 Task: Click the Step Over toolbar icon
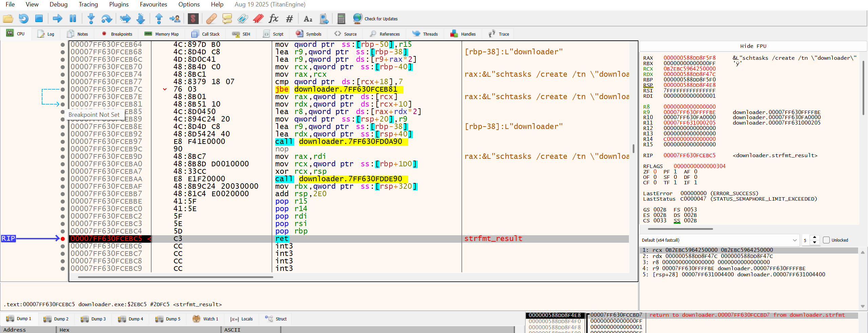coord(107,18)
